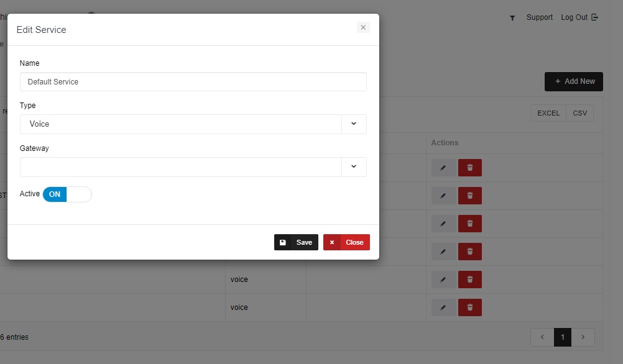Click the X icon closing Edit Service dialog
Viewport: 623px width, 364px height.
click(363, 27)
